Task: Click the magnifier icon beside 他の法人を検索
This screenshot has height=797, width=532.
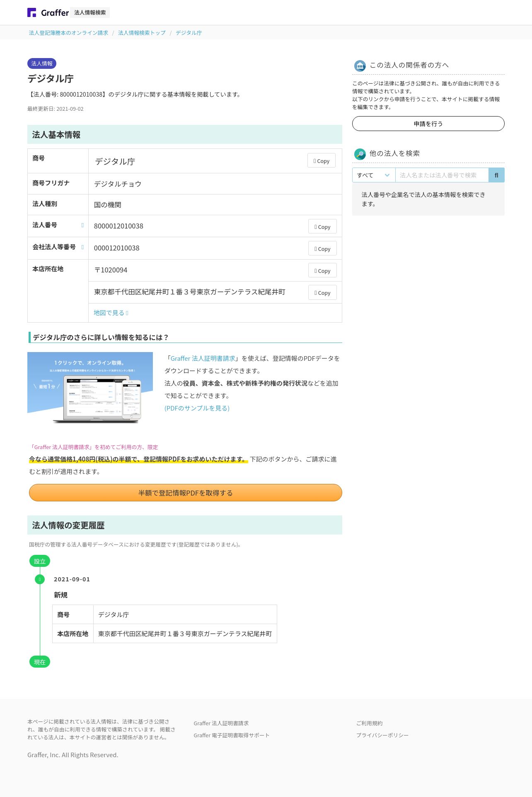Action: (x=360, y=154)
